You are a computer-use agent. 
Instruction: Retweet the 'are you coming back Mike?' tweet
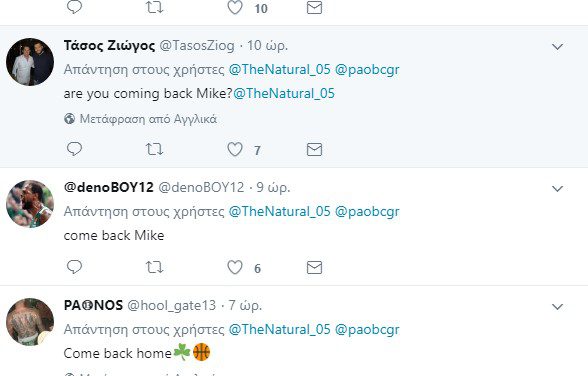coord(154,149)
